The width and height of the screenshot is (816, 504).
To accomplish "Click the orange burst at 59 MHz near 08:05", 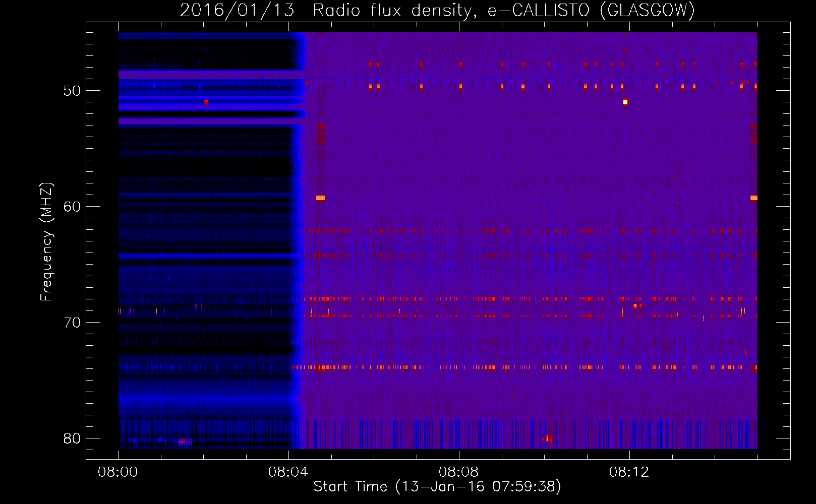I will (x=320, y=198).
